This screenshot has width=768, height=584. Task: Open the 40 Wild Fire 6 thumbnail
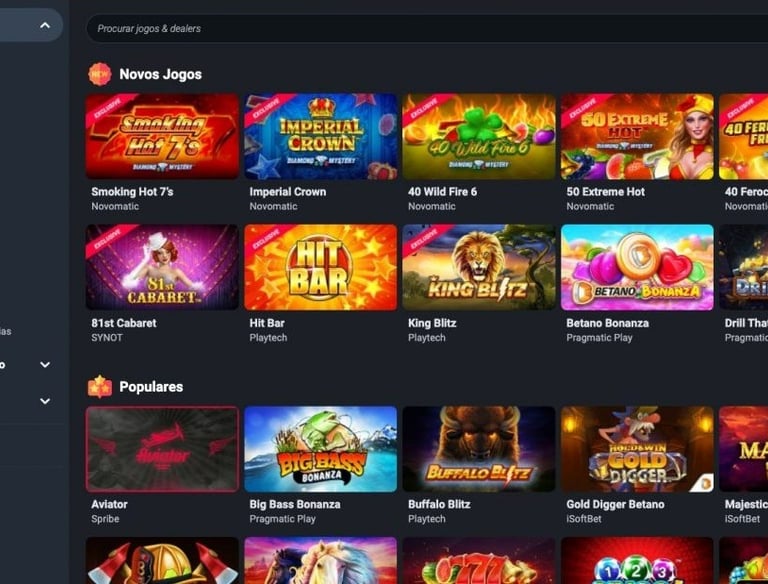point(479,136)
